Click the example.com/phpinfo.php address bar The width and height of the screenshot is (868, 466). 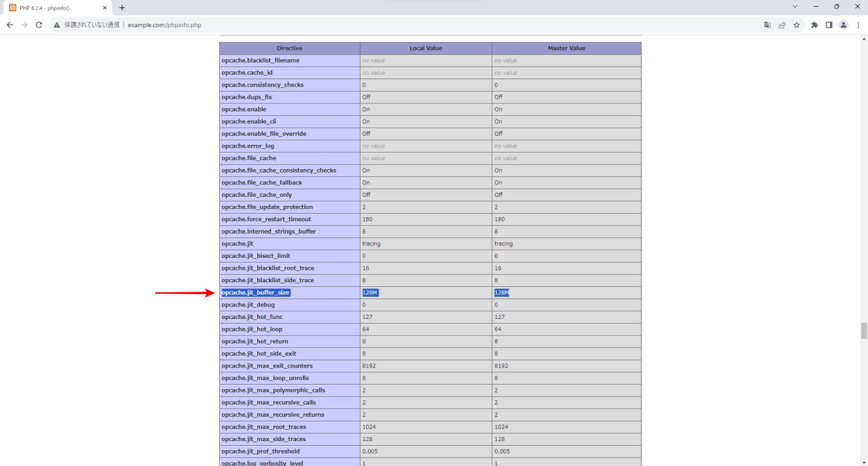point(164,25)
